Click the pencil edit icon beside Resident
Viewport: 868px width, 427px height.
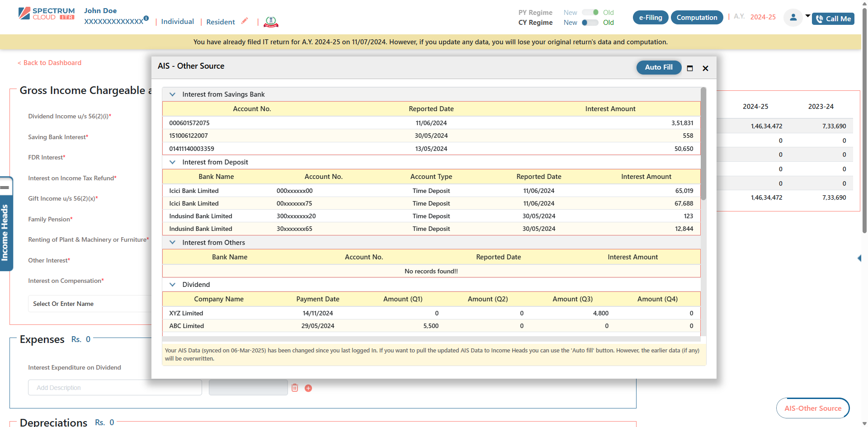click(x=245, y=21)
